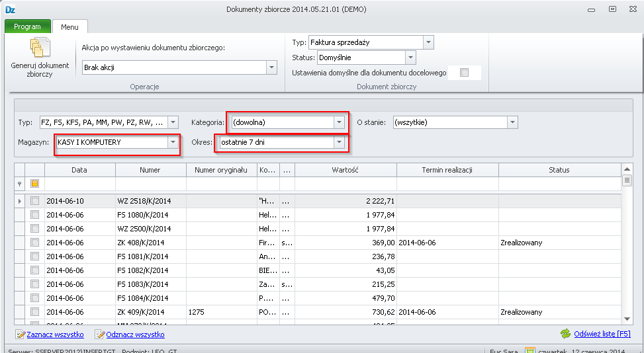Click the Odznacz wszystko link
This screenshot has width=644, height=353.
pyautogui.click(x=136, y=334)
